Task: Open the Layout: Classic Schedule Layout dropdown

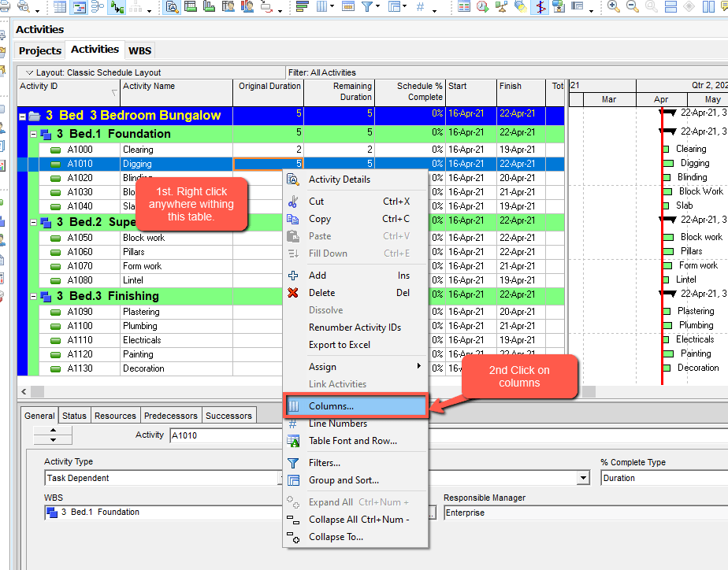Action: [30, 72]
